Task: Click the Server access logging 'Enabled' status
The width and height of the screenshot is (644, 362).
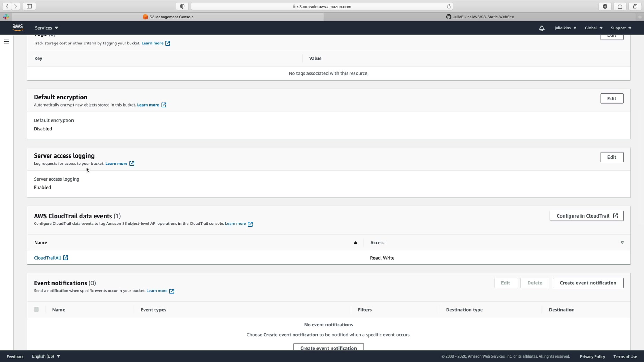Action: pos(42,188)
